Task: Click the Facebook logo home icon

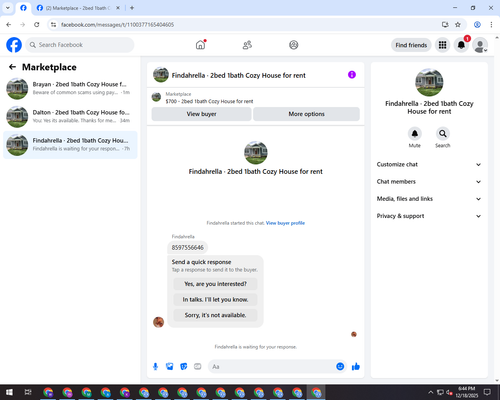Action: click(x=14, y=45)
